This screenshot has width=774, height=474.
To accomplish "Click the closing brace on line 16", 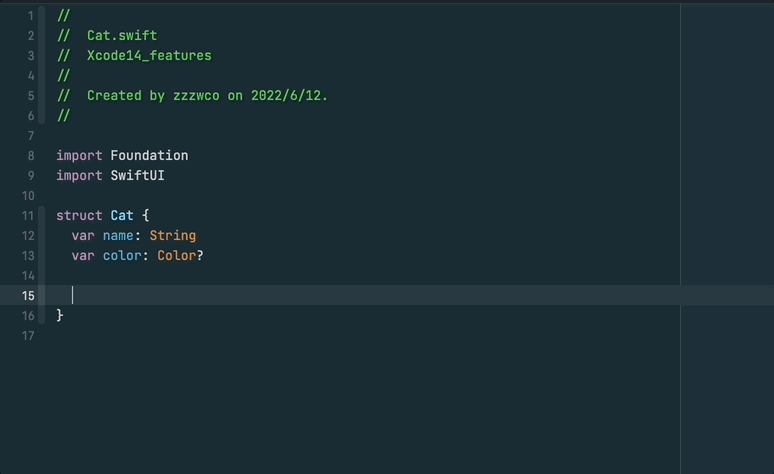I will tap(60, 315).
